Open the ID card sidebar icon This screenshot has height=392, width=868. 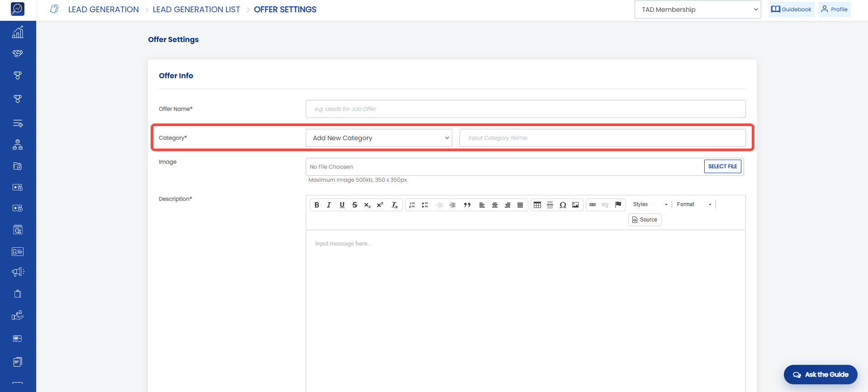coord(18,251)
